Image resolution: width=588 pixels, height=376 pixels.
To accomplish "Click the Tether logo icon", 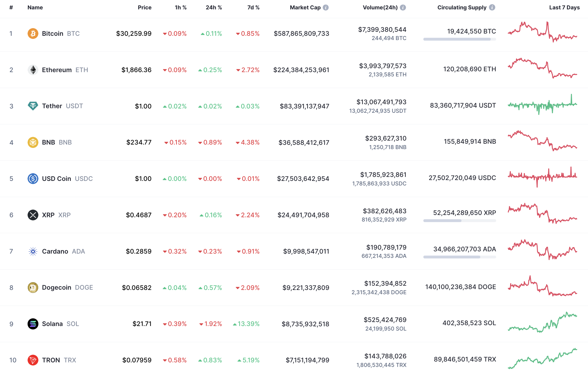I will click(x=33, y=106).
